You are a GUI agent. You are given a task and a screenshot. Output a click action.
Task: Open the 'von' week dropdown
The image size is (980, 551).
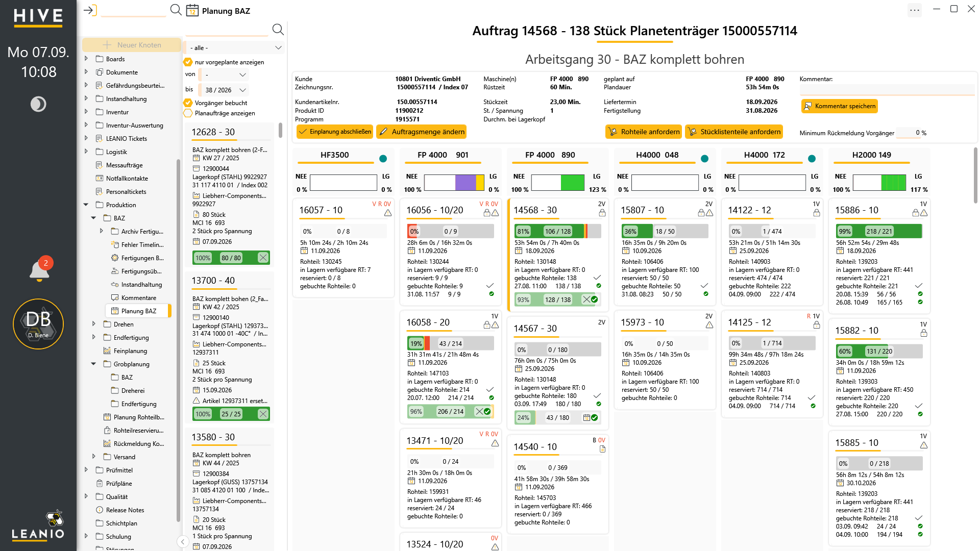point(224,75)
